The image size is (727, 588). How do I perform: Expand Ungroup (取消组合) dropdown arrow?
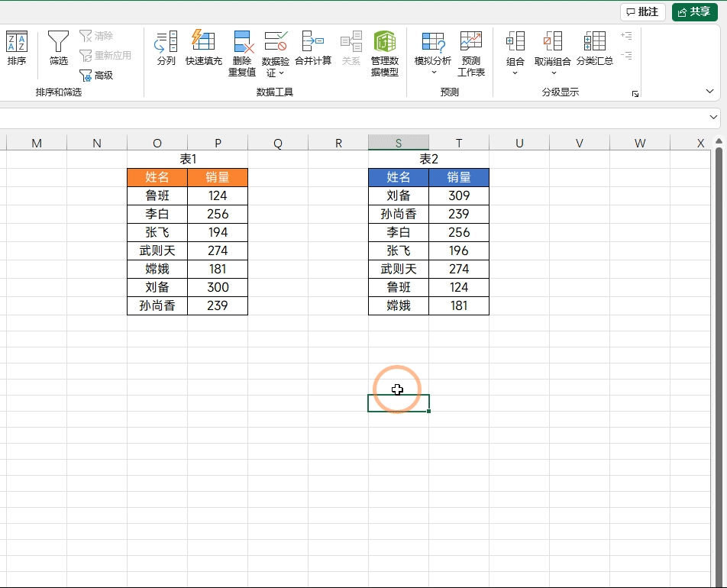click(x=554, y=73)
